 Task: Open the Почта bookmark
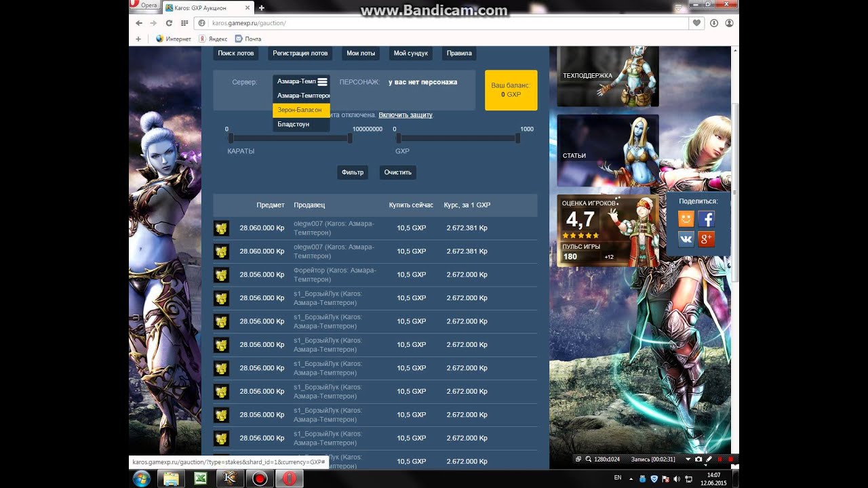[248, 39]
